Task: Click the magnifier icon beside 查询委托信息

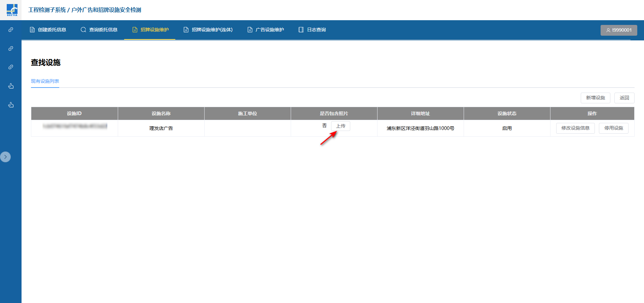Action: 83,30
